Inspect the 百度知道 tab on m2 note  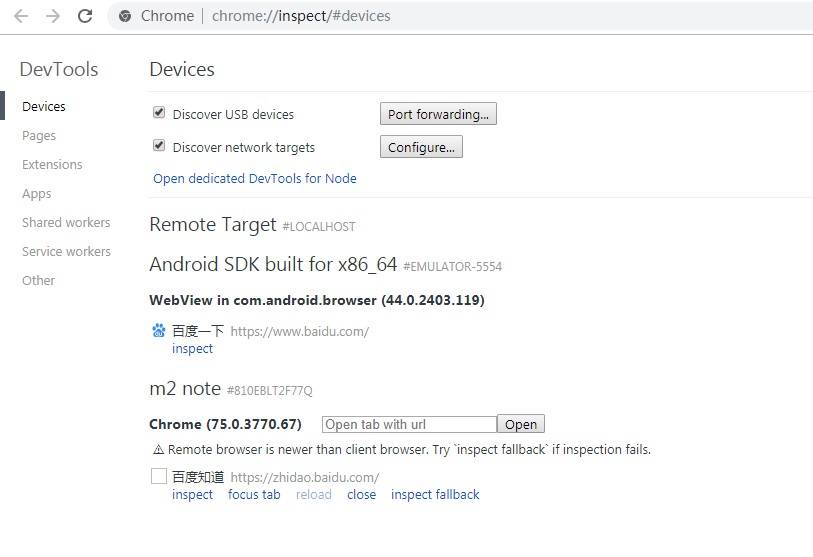coord(192,495)
